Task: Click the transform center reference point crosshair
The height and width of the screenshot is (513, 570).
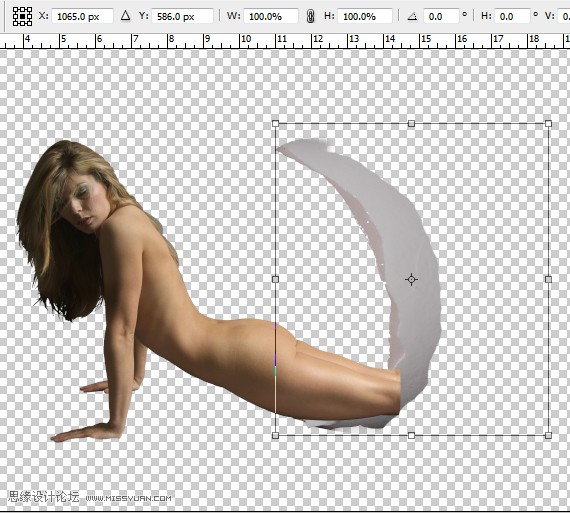Action: coord(411,280)
